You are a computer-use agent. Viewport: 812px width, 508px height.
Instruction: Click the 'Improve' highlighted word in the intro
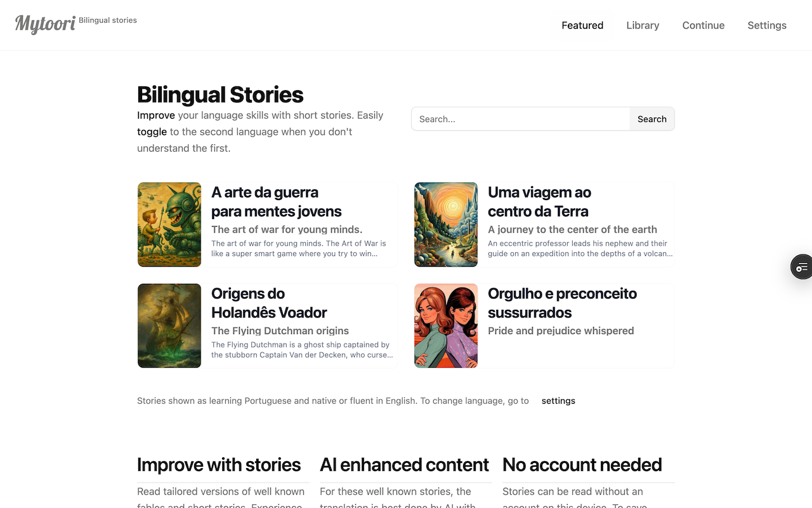(156, 116)
